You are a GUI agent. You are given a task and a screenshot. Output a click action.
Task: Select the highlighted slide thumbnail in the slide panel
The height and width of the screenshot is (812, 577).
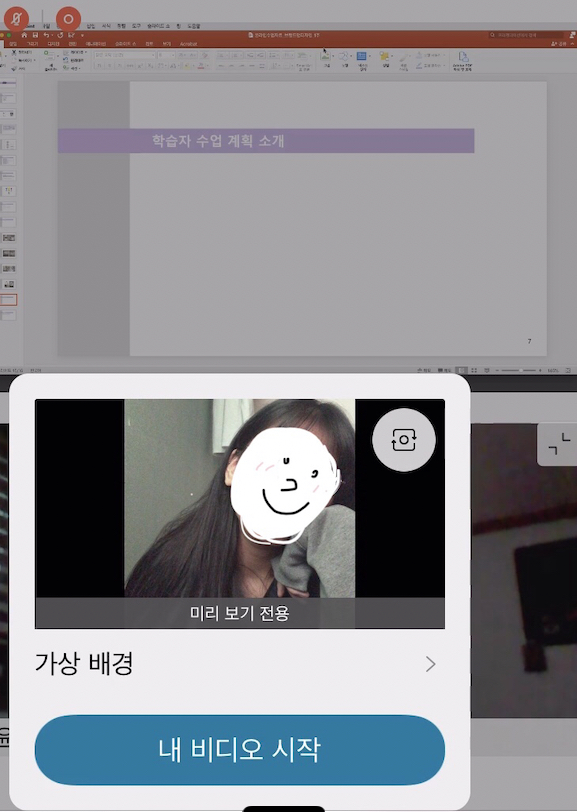click(x=8, y=299)
